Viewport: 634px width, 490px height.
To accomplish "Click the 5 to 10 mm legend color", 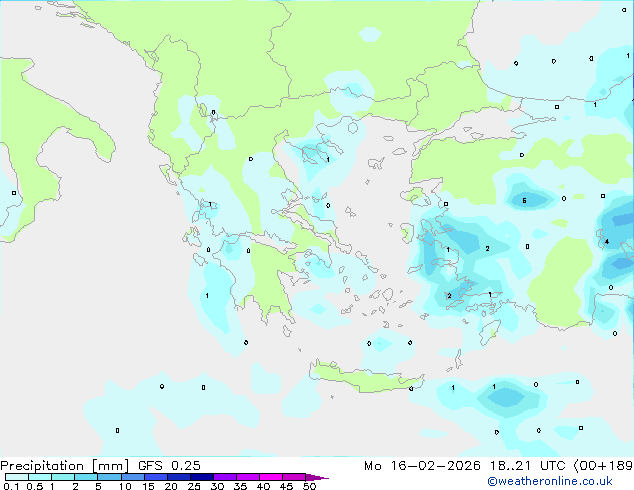I will pyautogui.click(x=109, y=477).
